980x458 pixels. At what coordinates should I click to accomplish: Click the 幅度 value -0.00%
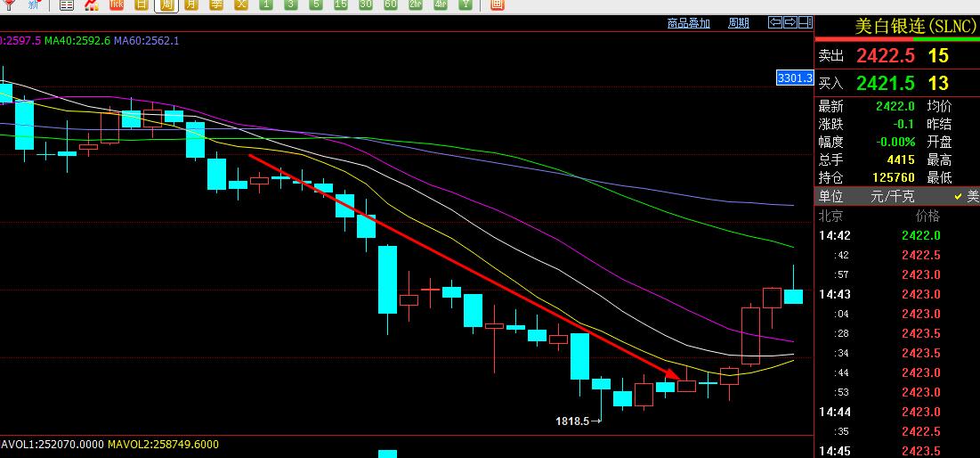pyautogui.click(x=895, y=142)
